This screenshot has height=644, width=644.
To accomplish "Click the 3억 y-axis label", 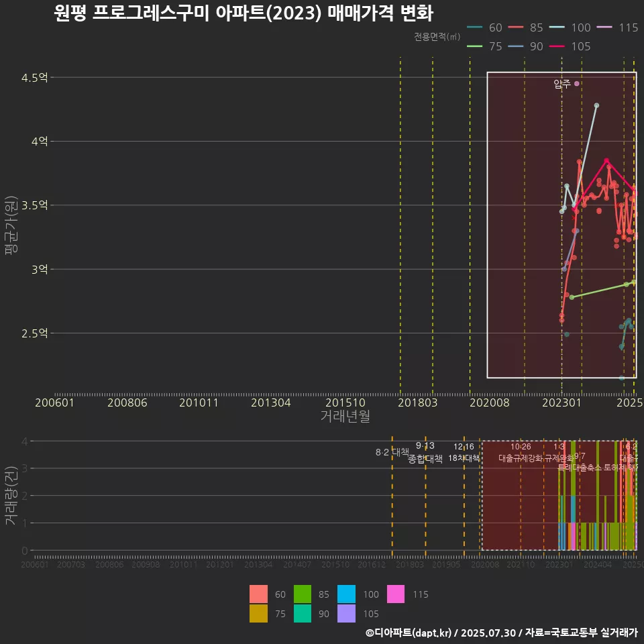I will (x=40, y=269).
